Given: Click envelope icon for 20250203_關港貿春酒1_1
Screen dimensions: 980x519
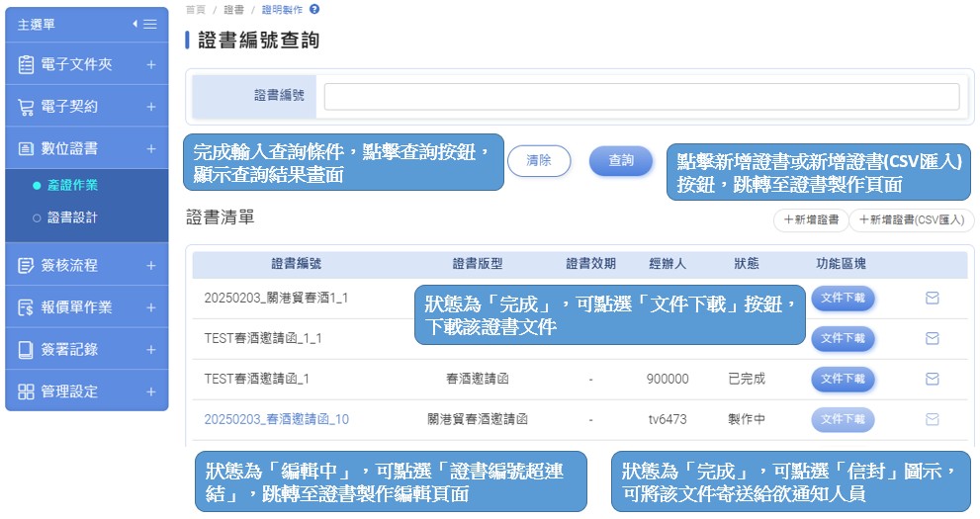Looking at the screenshot, I should pyautogui.click(x=932, y=298).
